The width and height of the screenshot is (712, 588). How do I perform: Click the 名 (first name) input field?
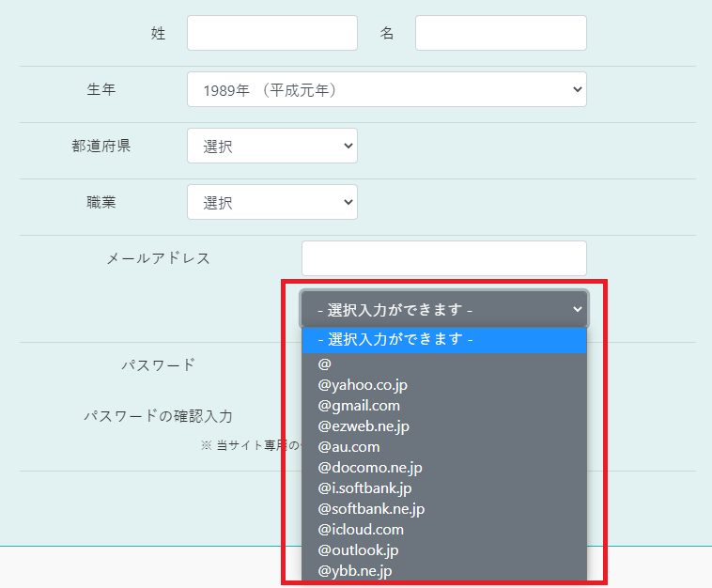coord(501,33)
